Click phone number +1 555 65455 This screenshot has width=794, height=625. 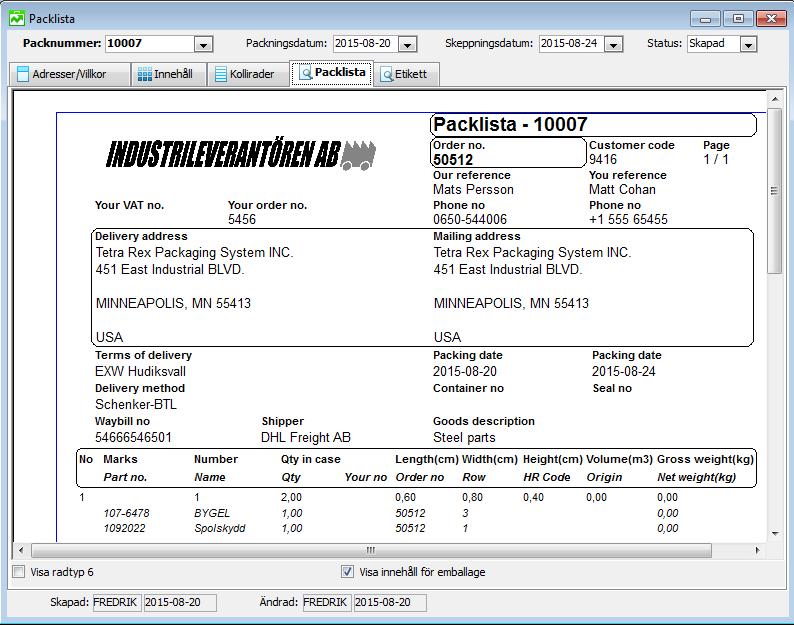coord(628,219)
